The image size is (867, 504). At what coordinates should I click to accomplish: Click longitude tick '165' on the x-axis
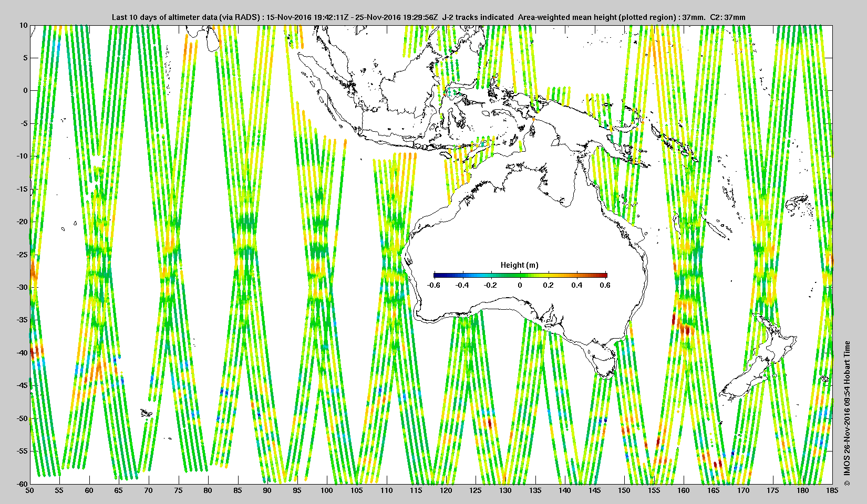(x=713, y=491)
